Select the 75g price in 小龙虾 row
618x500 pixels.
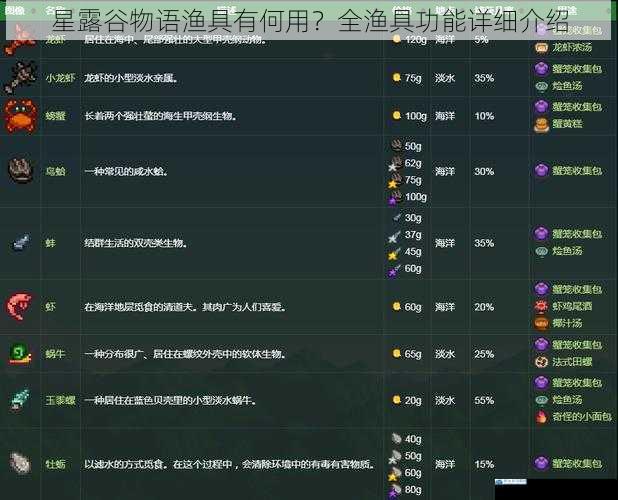tap(413, 78)
